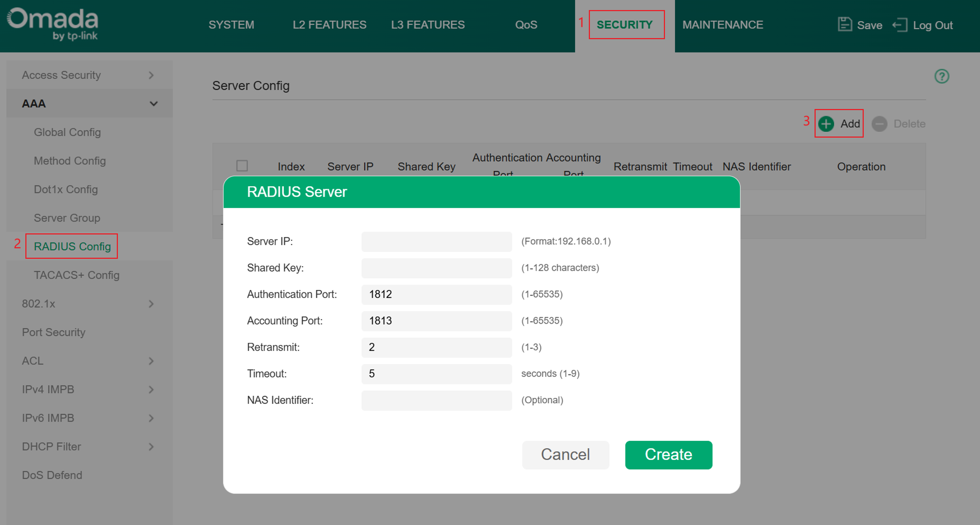Click the Index column header
This screenshot has width=980, height=525.
coord(291,166)
